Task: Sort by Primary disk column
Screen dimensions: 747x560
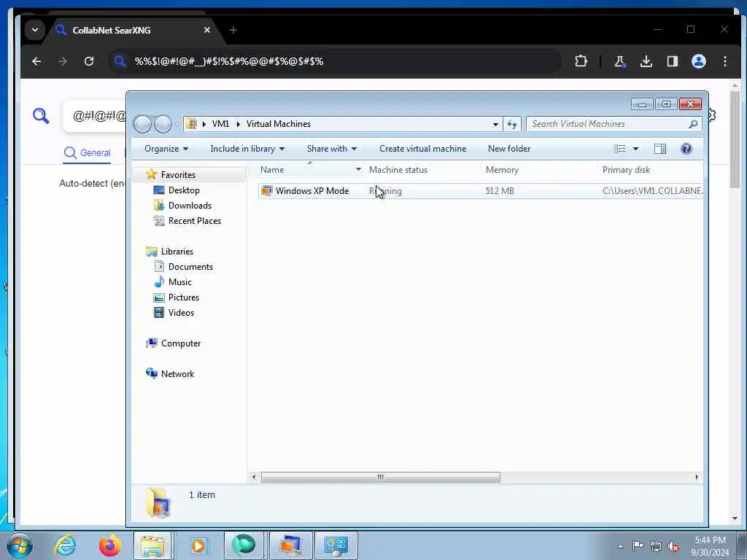Action: coord(626,169)
